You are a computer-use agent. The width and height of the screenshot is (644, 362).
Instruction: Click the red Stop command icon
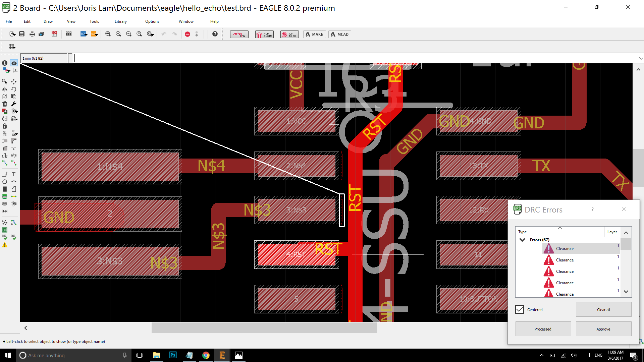(x=187, y=34)
